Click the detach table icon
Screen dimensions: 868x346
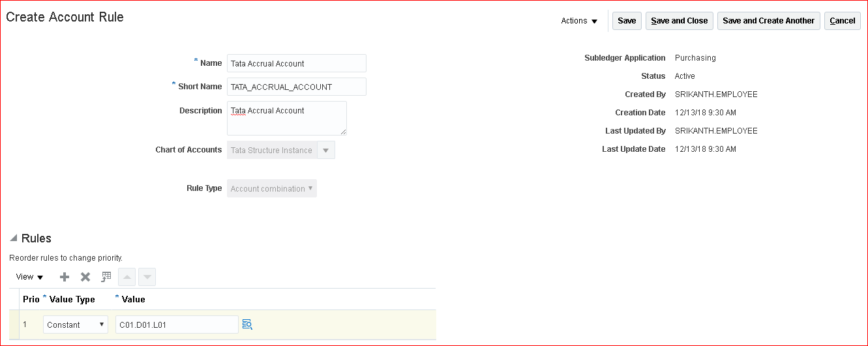(106, 277)
